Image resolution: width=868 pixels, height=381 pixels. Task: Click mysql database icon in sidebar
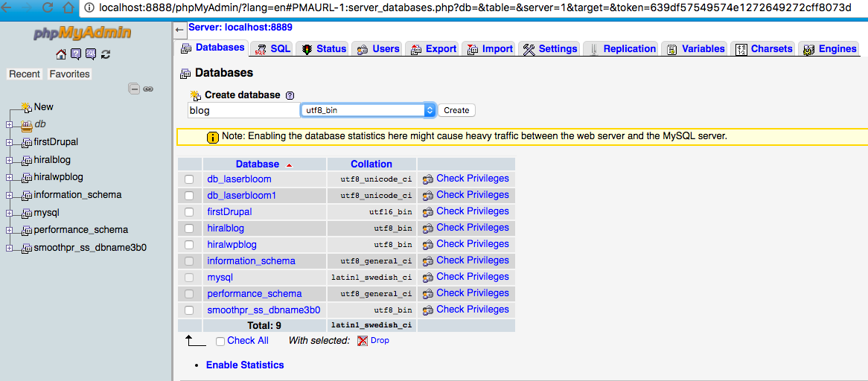[27, 213]
